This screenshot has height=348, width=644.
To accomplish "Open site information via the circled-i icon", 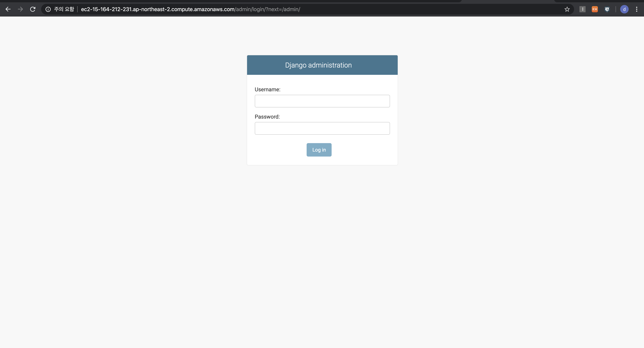I will (48, 9).
